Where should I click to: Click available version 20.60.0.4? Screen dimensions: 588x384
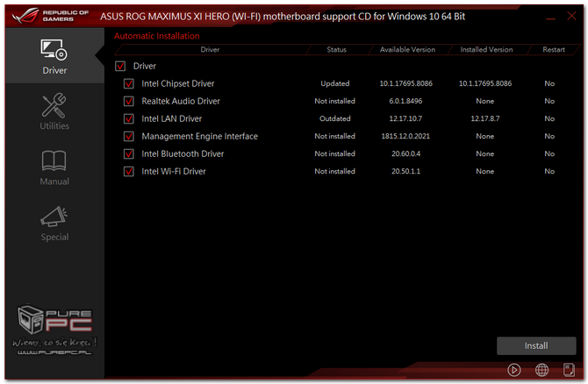click(x=405, y=154)
